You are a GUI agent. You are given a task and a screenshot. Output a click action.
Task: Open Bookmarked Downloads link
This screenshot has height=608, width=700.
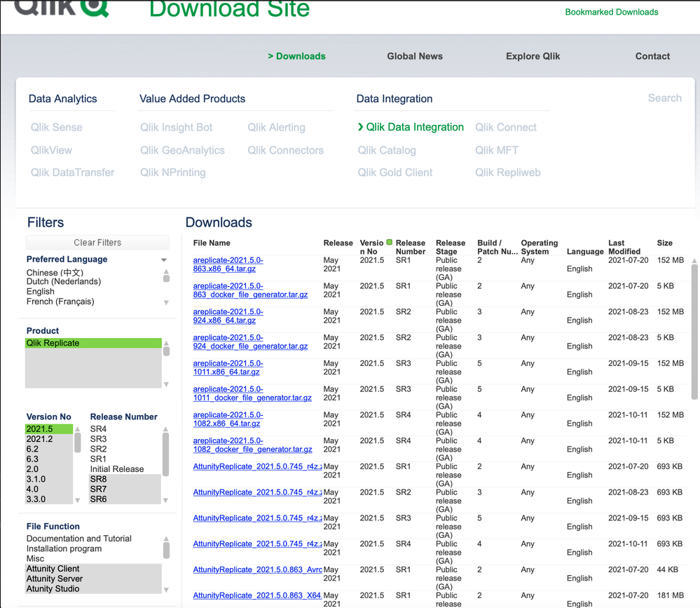611,12
